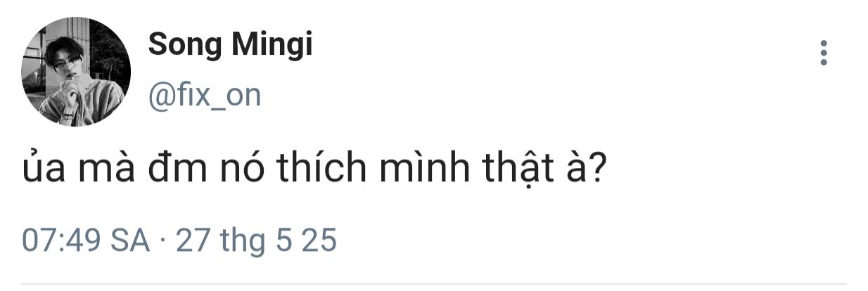
Task: Open the Song Mingi display name link
Action: point(230,46)
